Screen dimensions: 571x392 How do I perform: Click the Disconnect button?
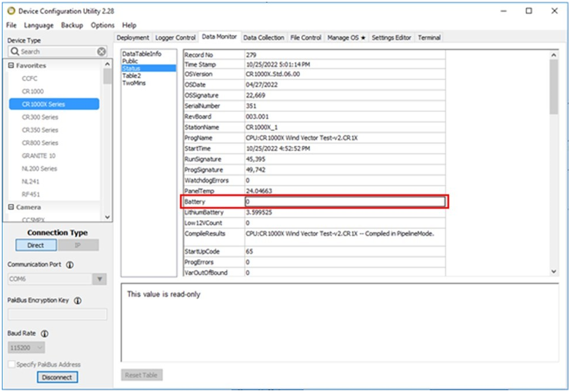[57, 377]
